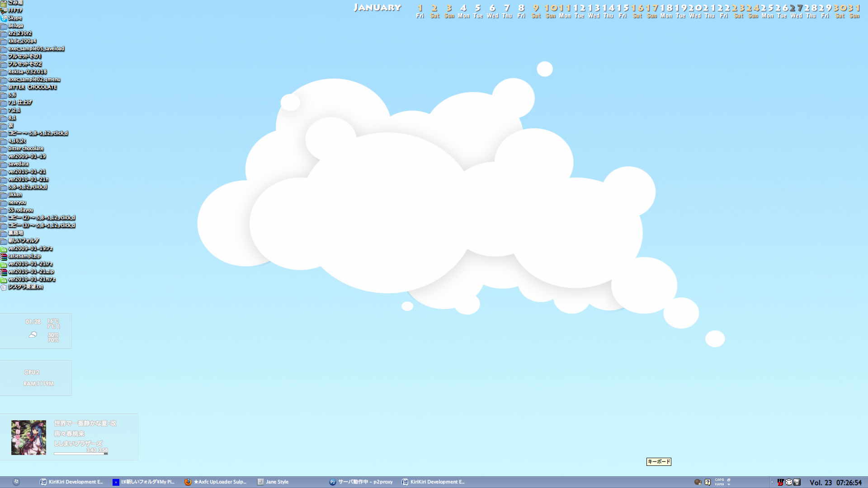
Task: Click the music player progress bar
Action: 80,454
